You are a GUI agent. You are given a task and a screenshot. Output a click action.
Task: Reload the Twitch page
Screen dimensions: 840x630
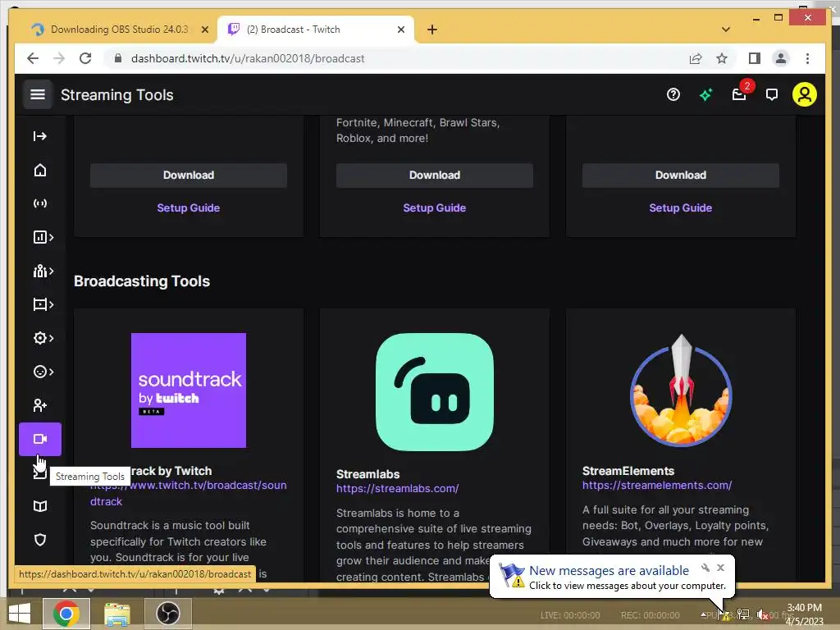[85, 58]
